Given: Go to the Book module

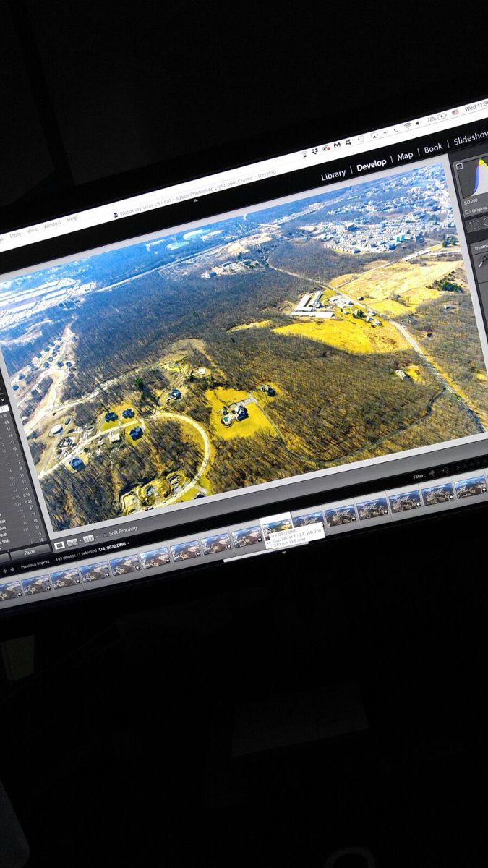Looking at the screenshot, I should point(433,148).
